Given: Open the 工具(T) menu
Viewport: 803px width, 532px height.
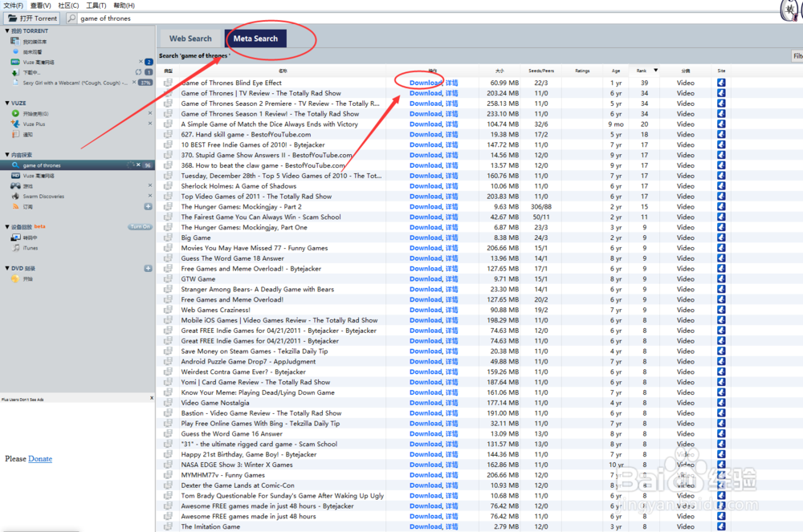Looking at the screenshot, I should (x=96, y=5).
